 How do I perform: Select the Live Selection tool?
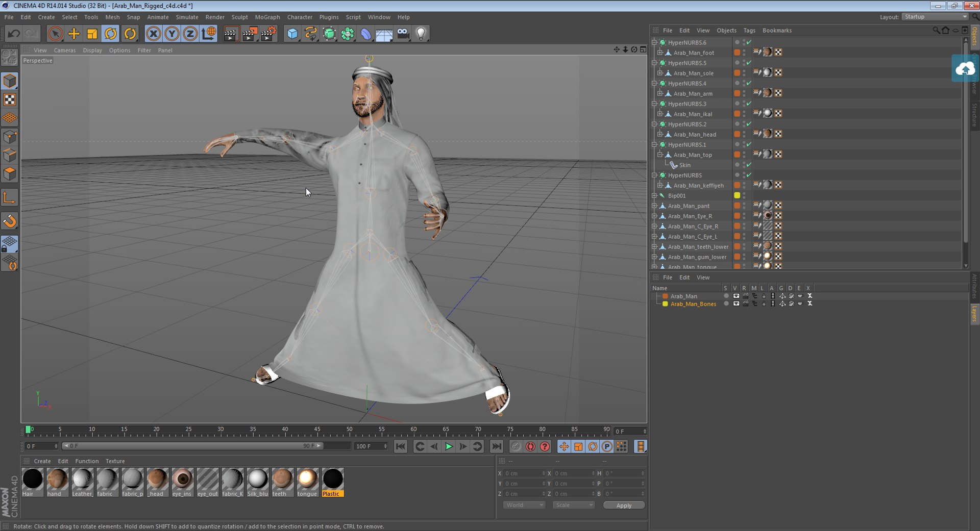coord(55,34)
